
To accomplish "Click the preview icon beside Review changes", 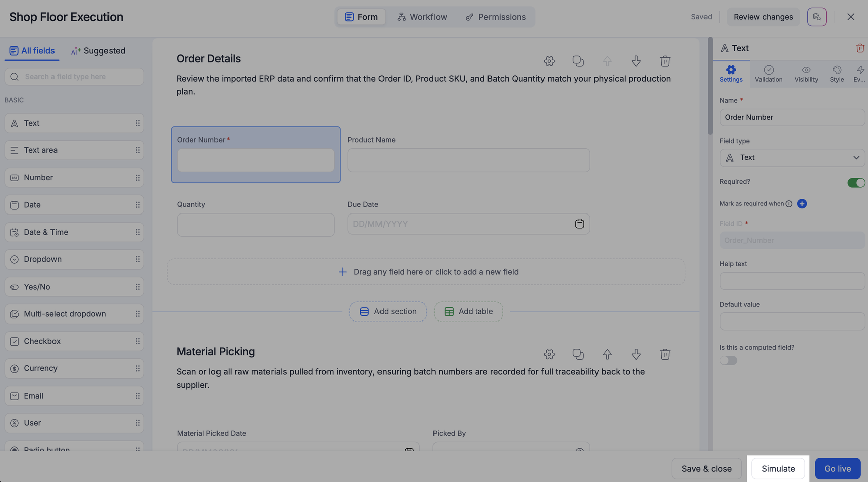I will pos(817,17).
